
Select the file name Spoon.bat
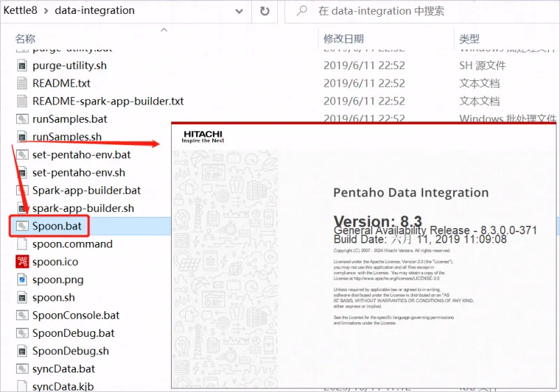pyautogui.click(x=57, y=226)
